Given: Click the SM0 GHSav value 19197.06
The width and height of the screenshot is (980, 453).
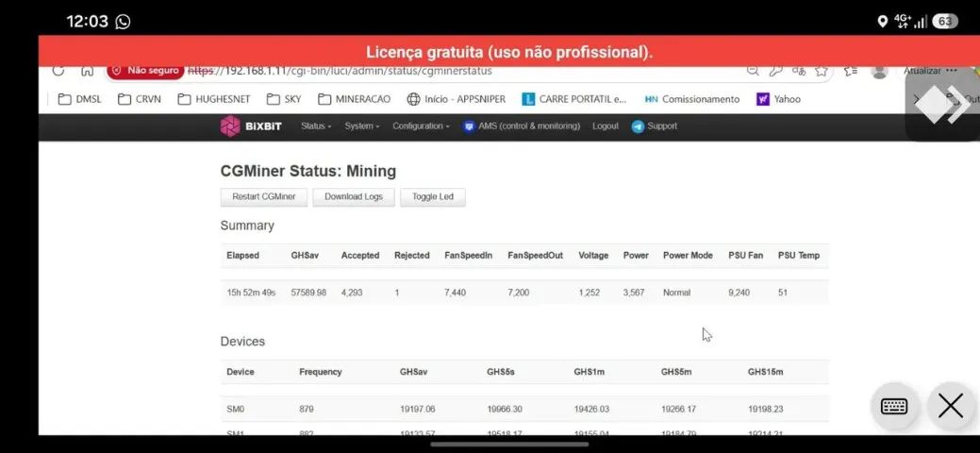Looking at the screenshot, I should click(x=418, y=410).
